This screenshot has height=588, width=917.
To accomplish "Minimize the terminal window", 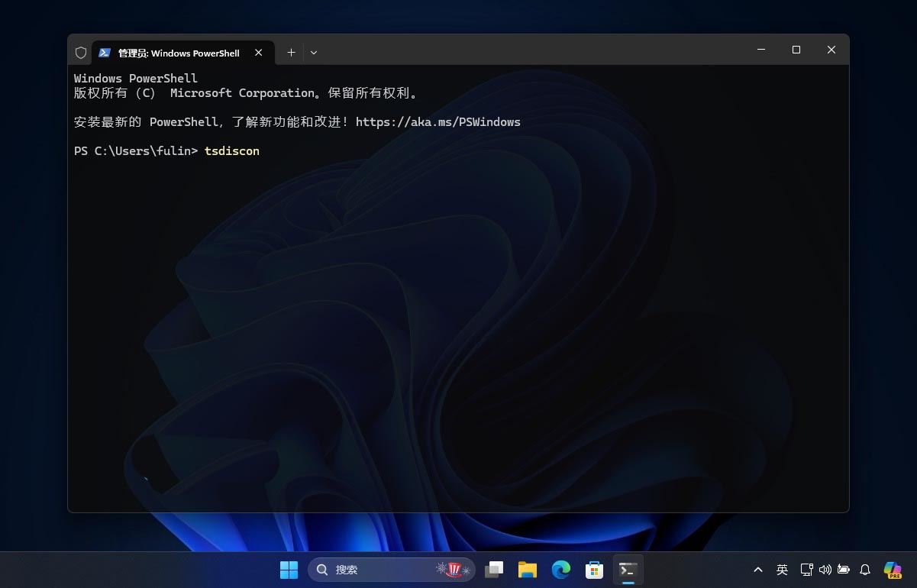I will 761,50.
